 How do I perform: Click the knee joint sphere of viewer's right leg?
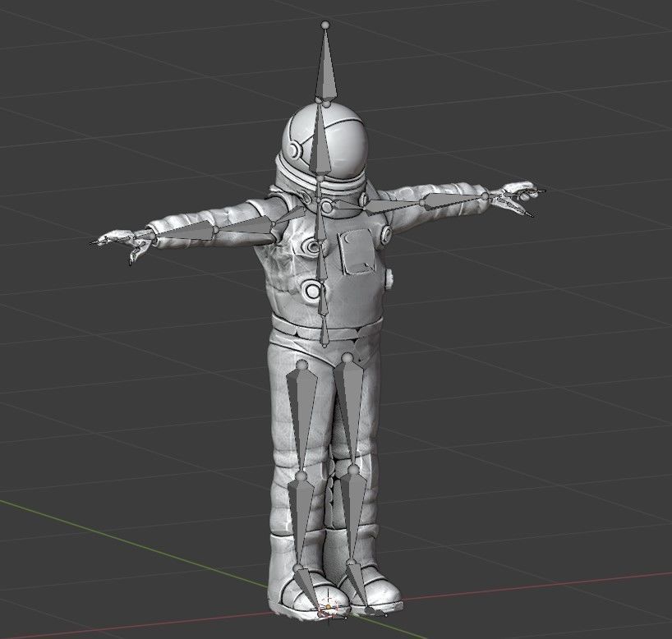352,470
